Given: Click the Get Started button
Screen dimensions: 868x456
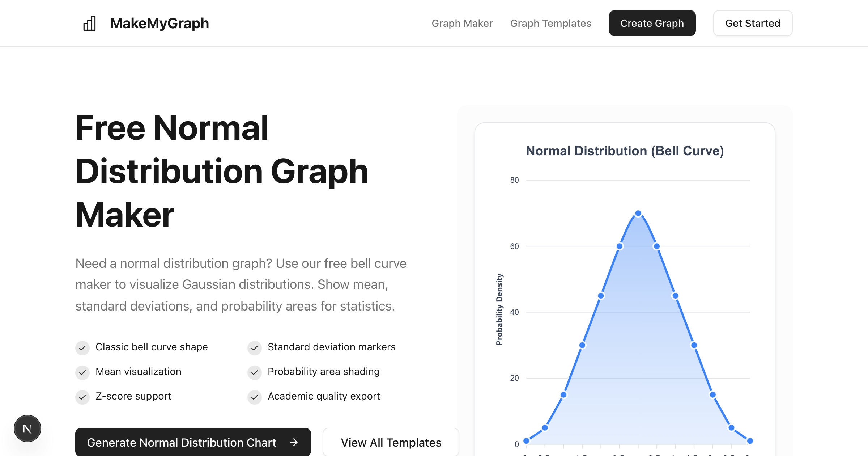Looking at the screenshot, I should coord(753,23).
